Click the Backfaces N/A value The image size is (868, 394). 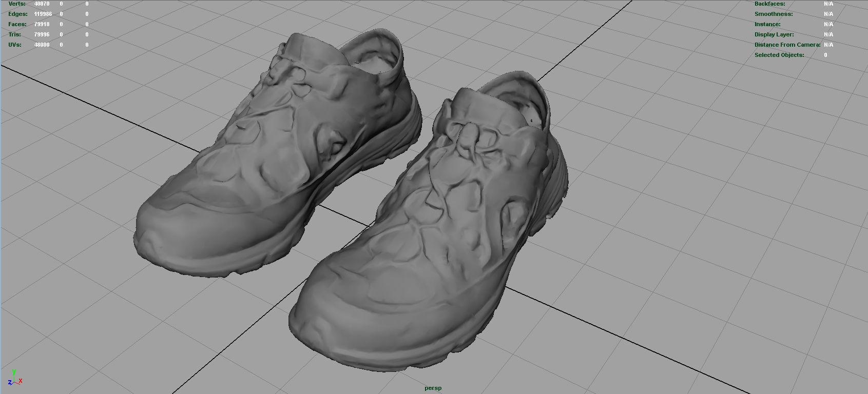828,4
